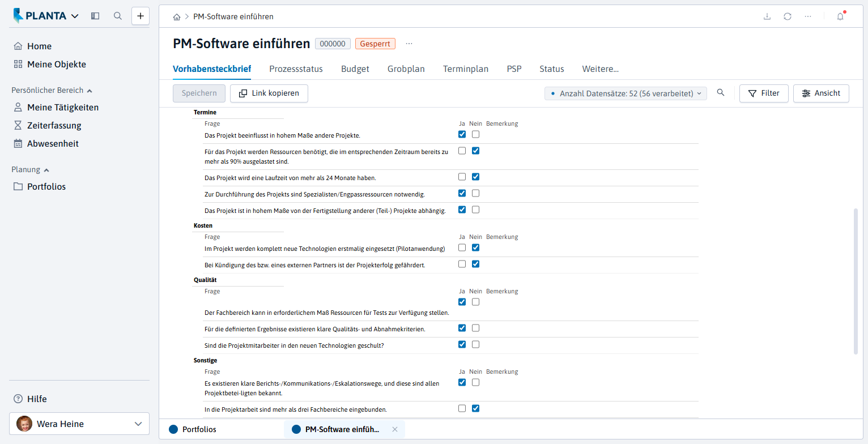Viewport: 868px width, 444px height.
Task: Click the search icon beside record count
Action: (x=721, y=93)
